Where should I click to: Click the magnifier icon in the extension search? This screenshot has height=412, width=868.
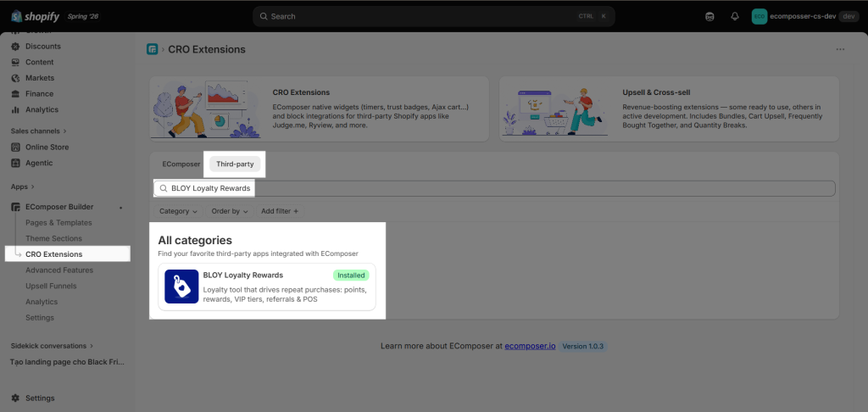pyautogui.click(x=164, y=188)
